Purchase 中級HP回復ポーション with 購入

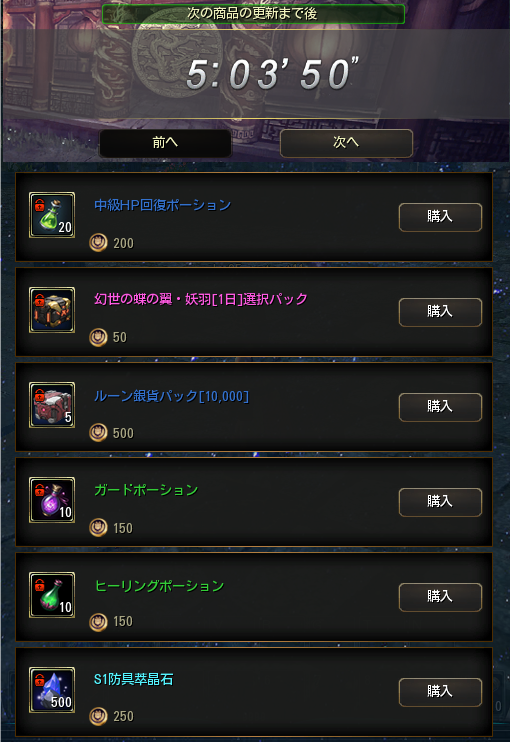[x=440, y=217]
